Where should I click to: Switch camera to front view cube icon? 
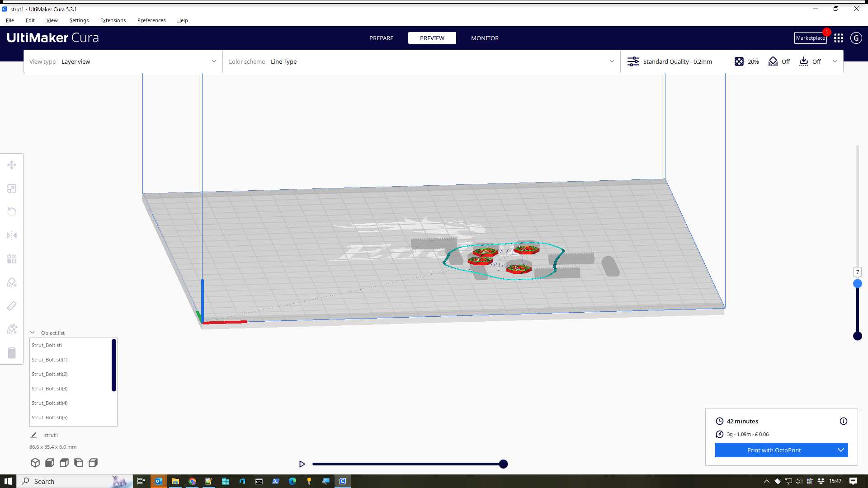click(x=50, y=462)
